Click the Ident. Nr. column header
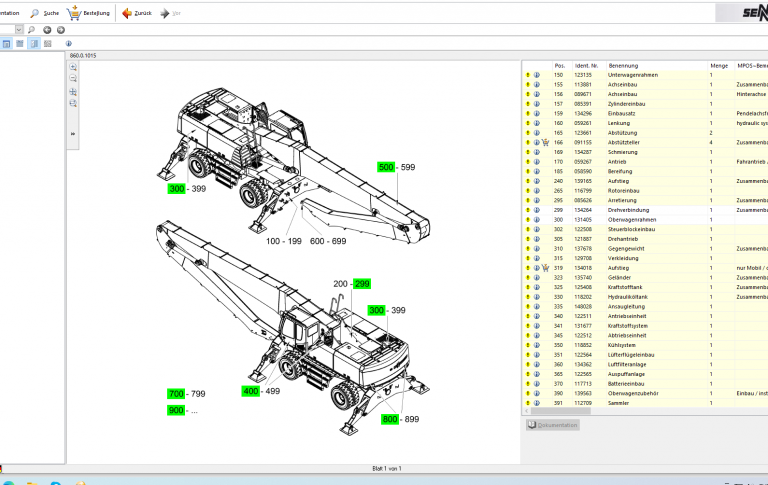 585,65
